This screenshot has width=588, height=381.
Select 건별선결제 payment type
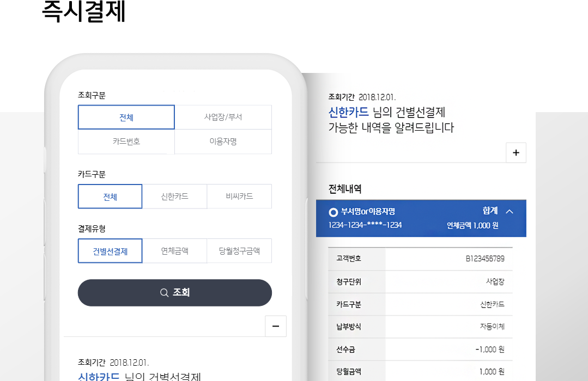(110, 251)
